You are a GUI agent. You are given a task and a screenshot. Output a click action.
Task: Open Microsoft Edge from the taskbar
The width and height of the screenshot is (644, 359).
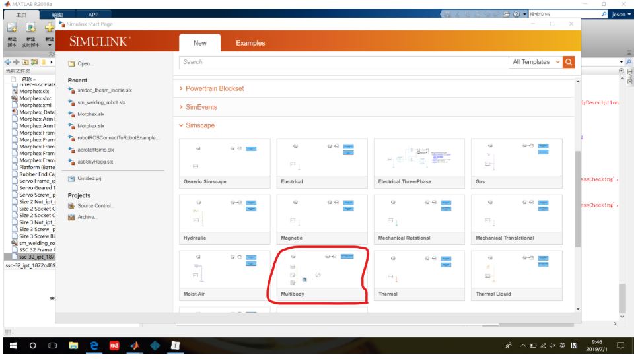coord(94,346)
